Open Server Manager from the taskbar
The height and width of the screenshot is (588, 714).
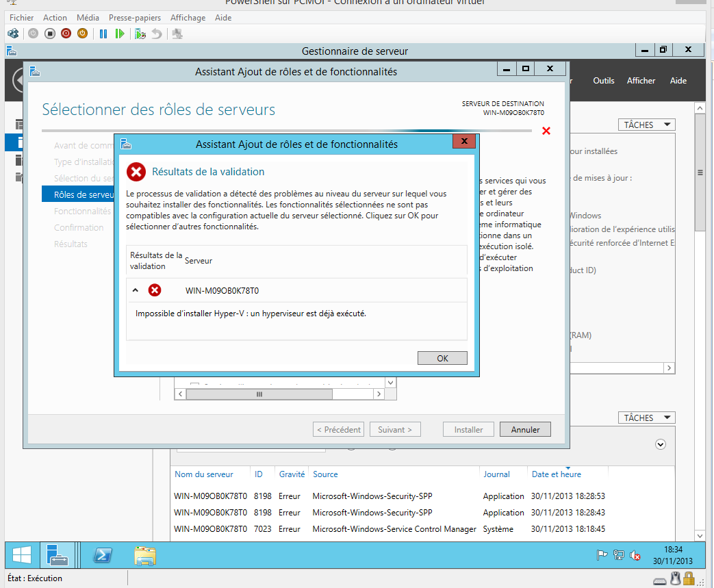(x=58, y=555)
